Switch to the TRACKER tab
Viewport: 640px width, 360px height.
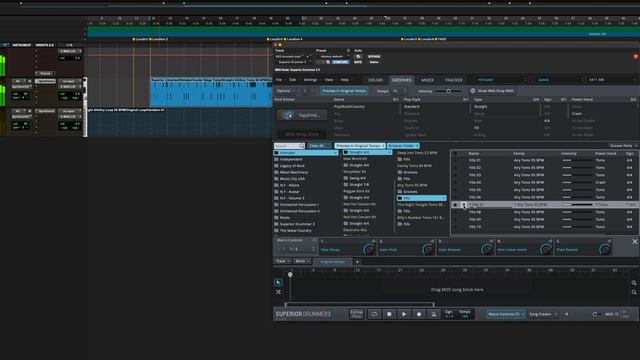453,80
